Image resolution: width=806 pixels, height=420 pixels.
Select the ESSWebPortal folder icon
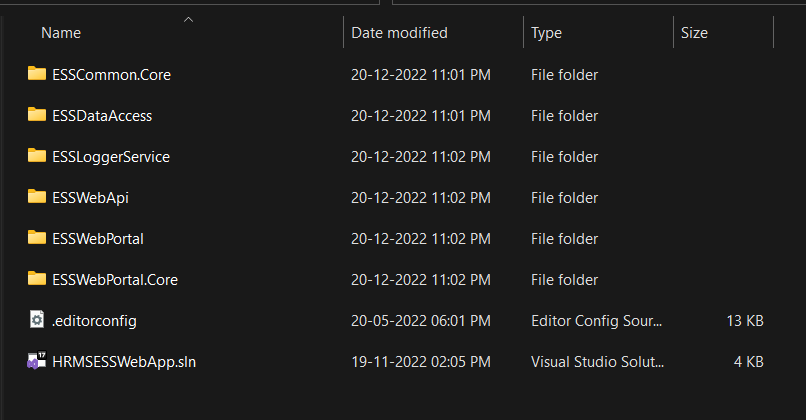(36, 238)
